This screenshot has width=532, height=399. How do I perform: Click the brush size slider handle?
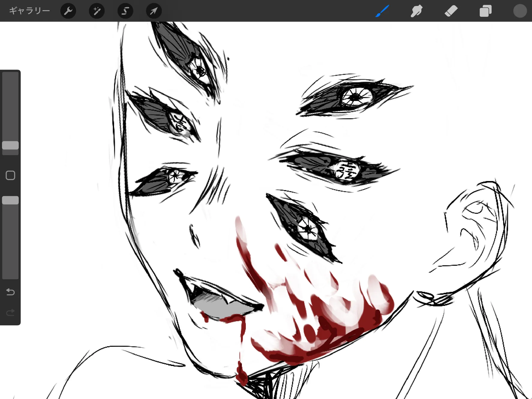(x=11, y=145)
